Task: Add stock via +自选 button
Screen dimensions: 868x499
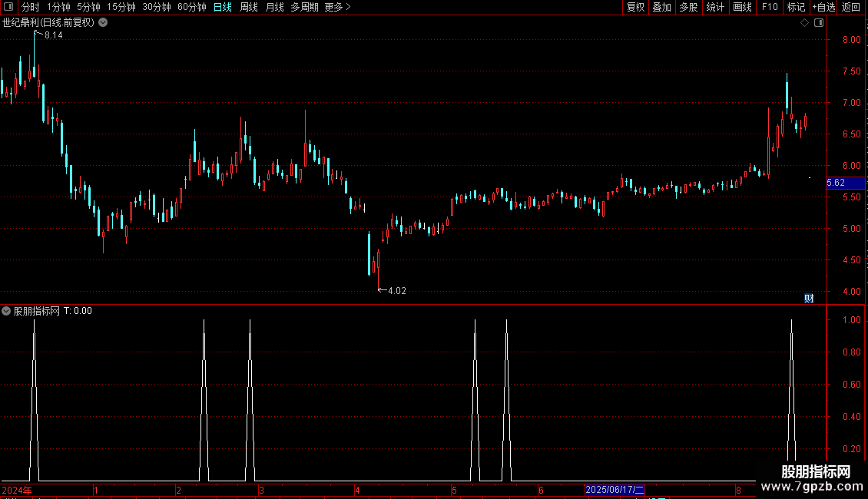Action: pos(823,7)
